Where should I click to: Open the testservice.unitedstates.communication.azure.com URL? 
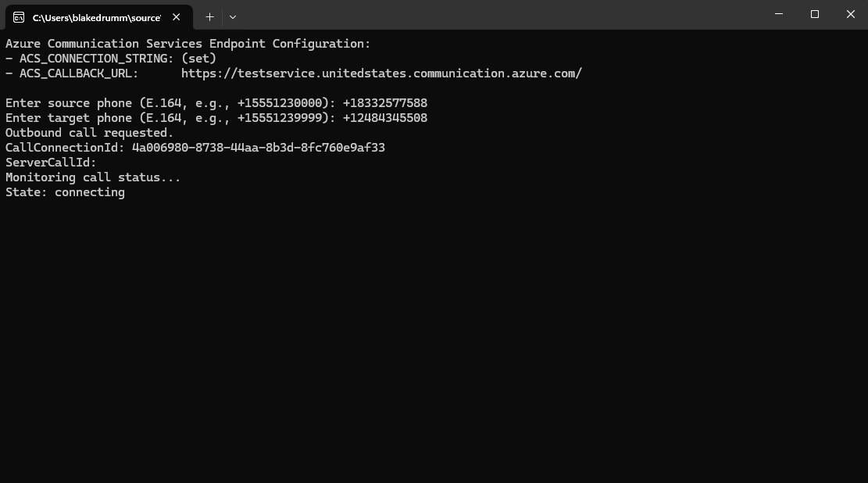tap(381, 73)
